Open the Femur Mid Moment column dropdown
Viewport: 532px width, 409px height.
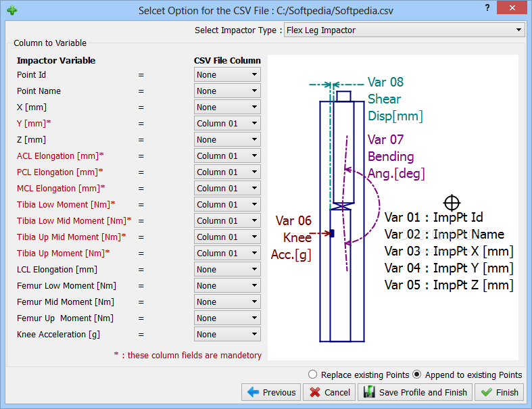coord(227,302)
